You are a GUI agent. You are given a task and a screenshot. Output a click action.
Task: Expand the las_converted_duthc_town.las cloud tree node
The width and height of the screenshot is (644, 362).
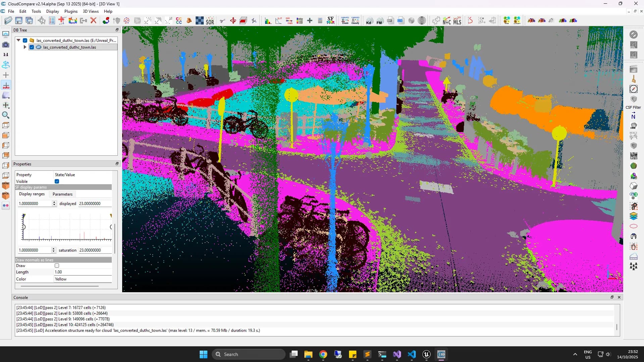[25, 47]
